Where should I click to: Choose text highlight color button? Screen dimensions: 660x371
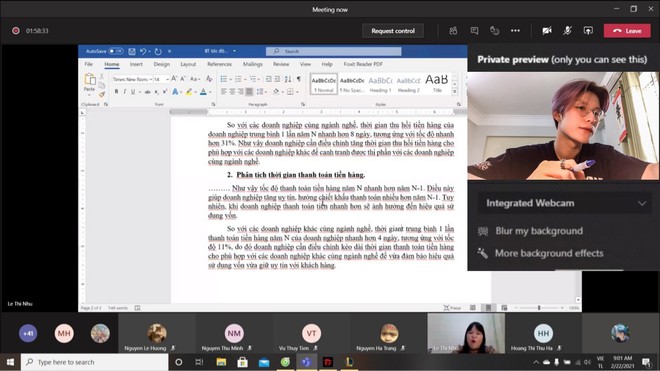[x=189, y=92]
